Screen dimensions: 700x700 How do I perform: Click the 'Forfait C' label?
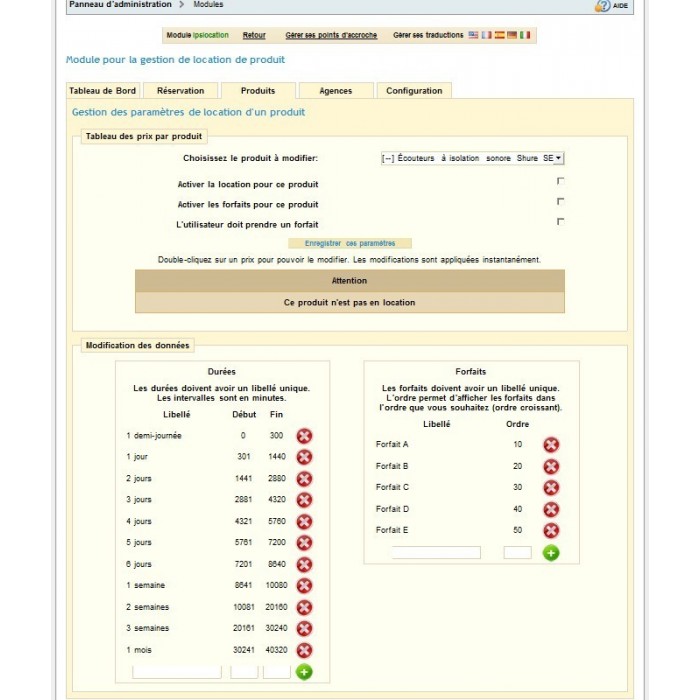coord(392,487)
